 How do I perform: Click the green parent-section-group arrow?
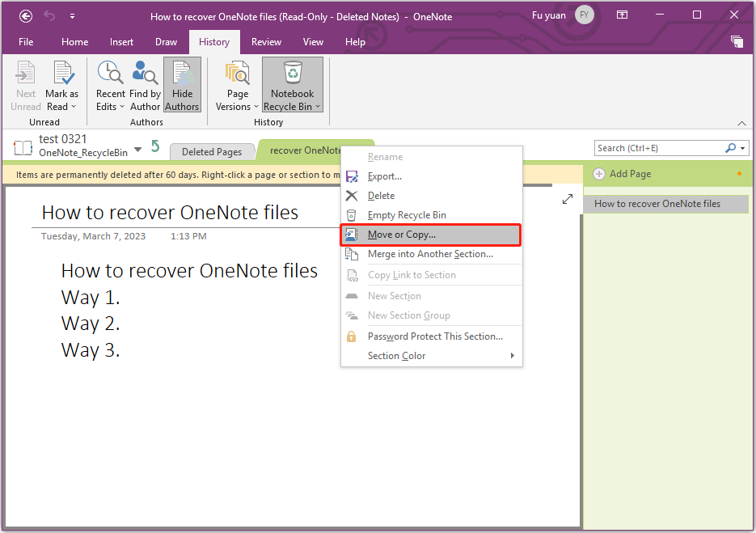[x=154, y=146]
